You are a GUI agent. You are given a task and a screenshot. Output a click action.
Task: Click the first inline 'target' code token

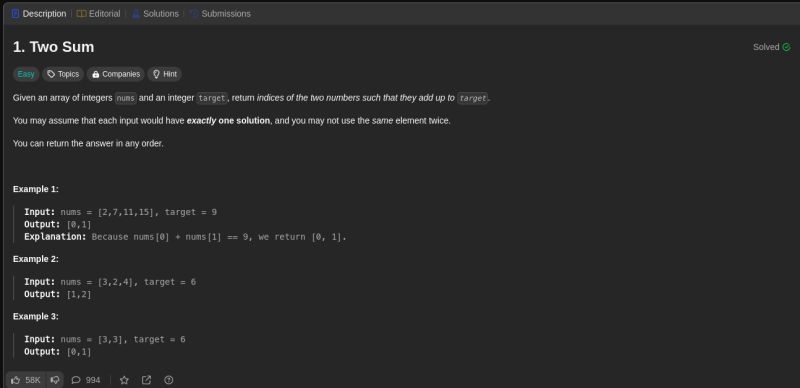[212, 98]
